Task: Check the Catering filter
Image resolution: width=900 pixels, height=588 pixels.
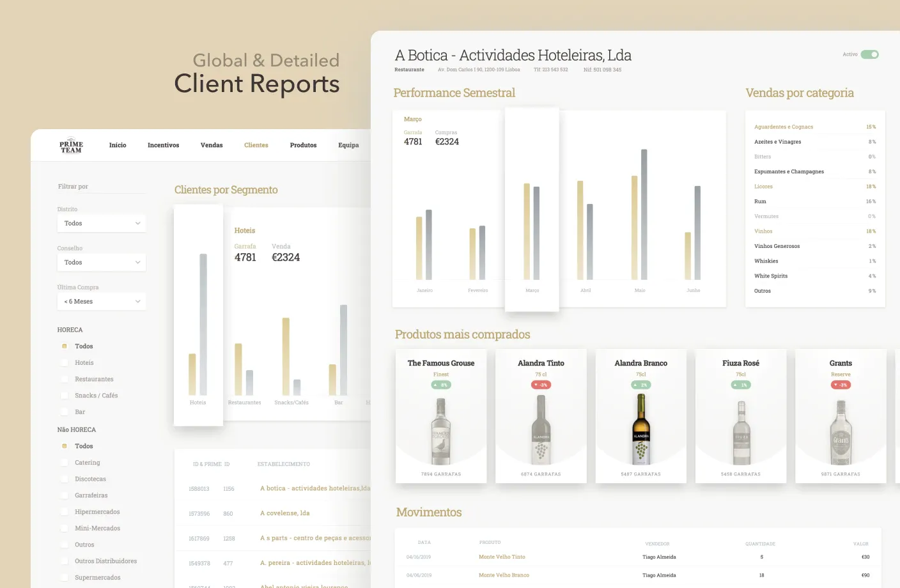Action: tap(65, 463)
